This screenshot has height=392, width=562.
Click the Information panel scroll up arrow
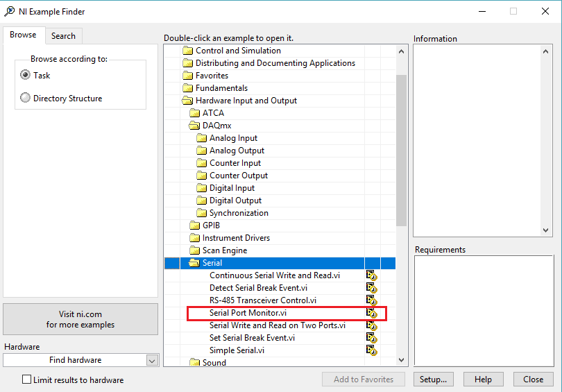545,51
